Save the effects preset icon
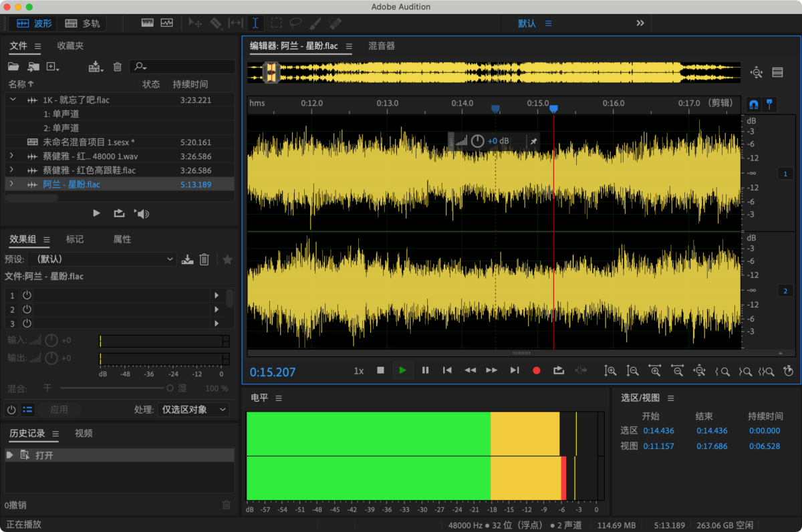This screenshot has width=802, height=532. tap(188, 259)
